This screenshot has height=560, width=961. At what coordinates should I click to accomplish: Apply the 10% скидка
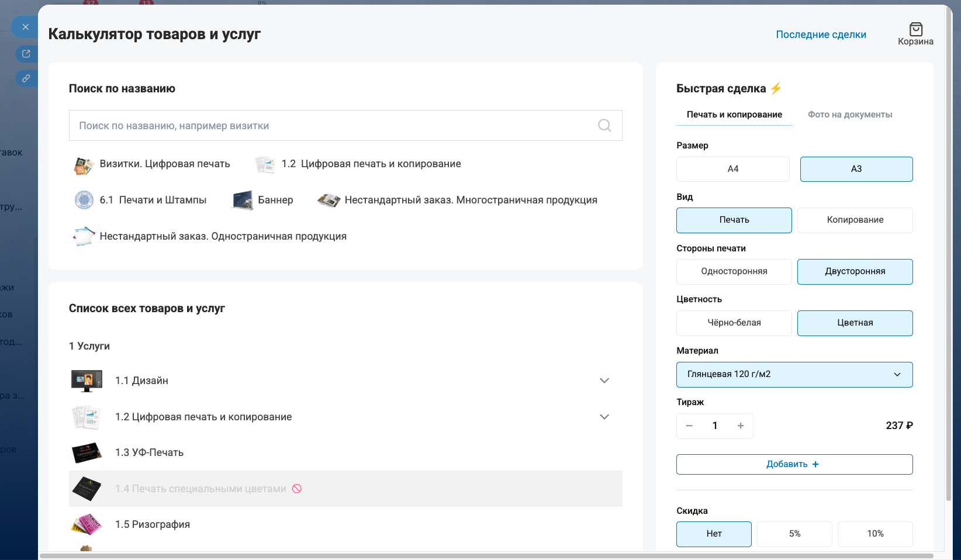click(x=875, y=534)
